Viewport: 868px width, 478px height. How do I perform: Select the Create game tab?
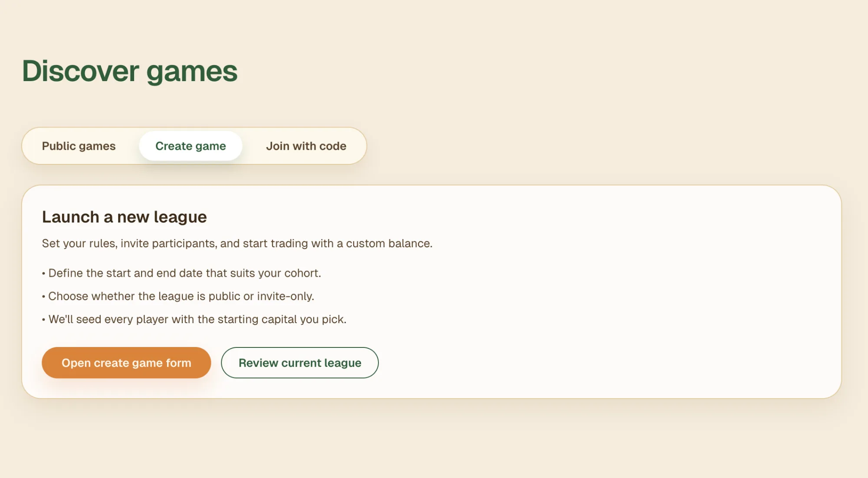(x=191, y=146)
